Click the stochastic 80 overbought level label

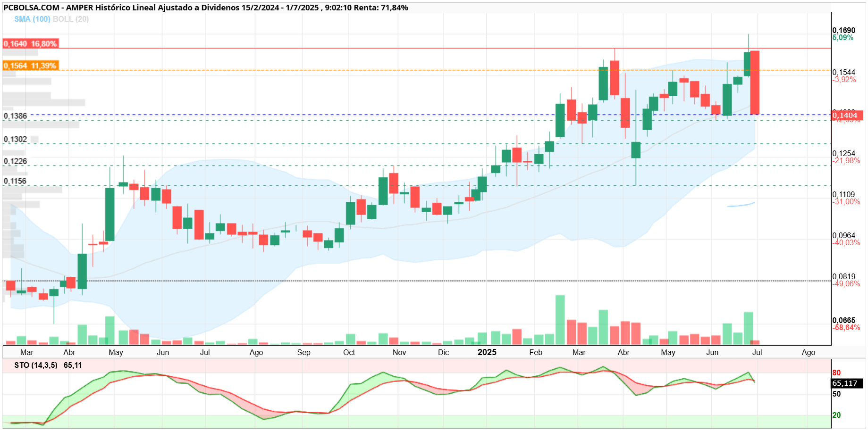(836, 373)
